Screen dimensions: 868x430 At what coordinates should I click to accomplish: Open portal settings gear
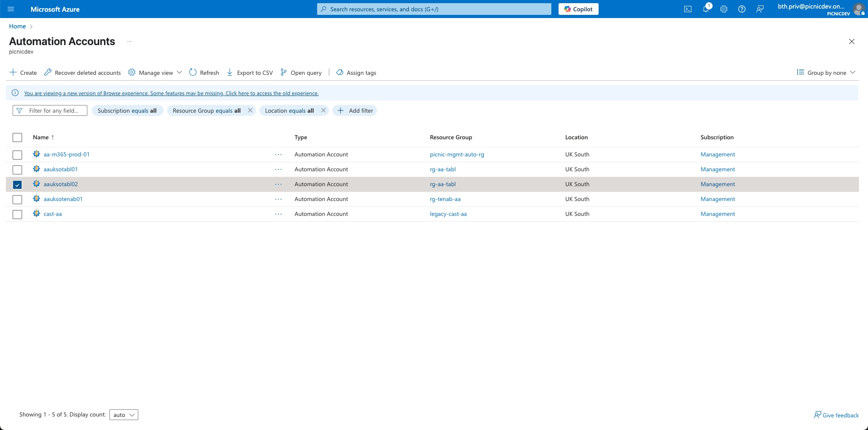724,9
